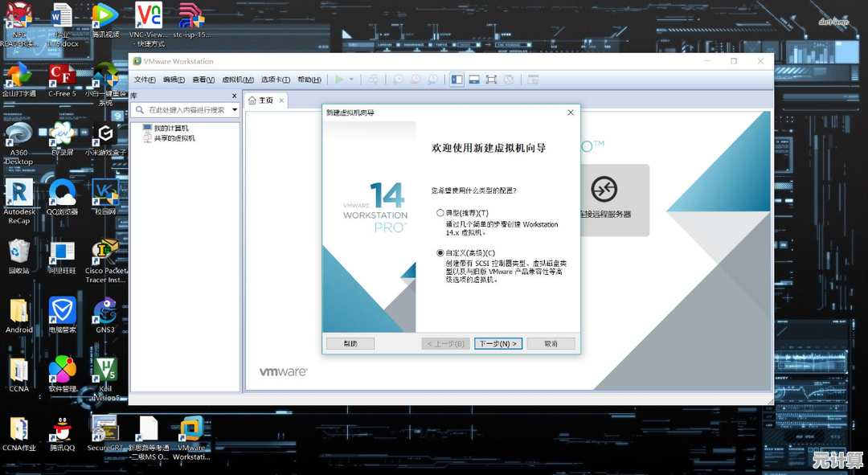
Task: Open the Keil uVision5 desktop shortcut
Action: (105, 379)
